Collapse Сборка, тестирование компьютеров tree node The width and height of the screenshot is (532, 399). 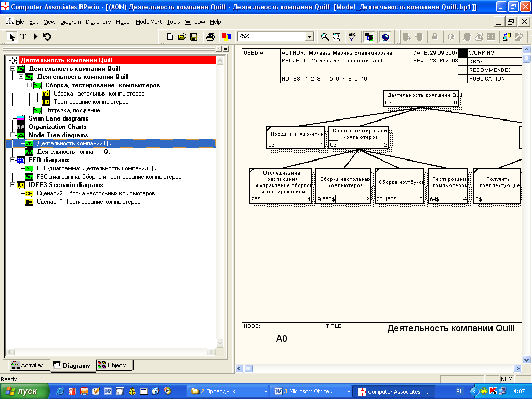click(x=29, y=85)
